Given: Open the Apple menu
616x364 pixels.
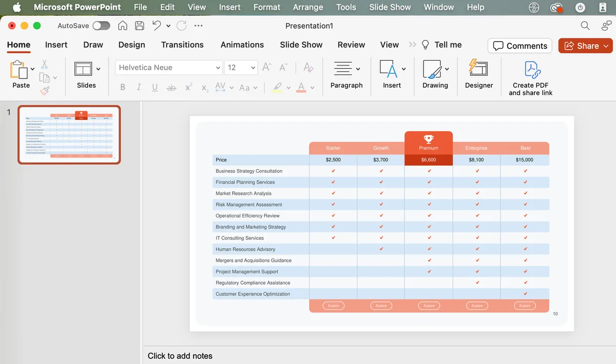Looking at the screenshot, I should 17,7.
